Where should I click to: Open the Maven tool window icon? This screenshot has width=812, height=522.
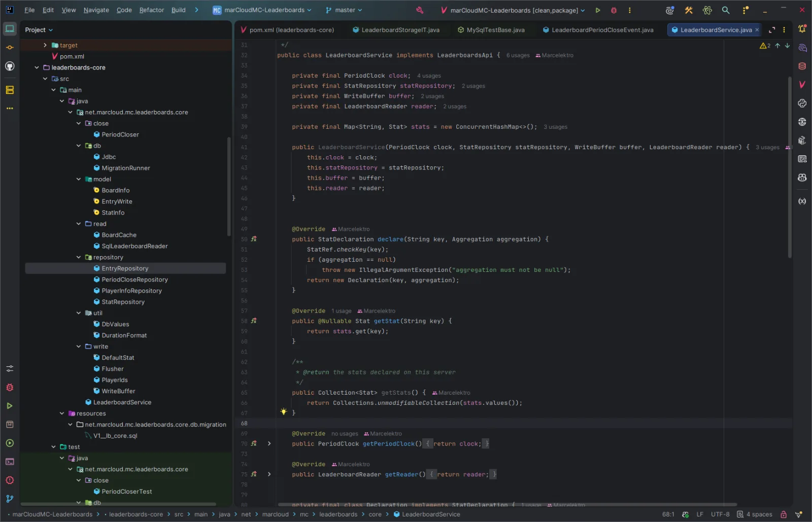click(x=802, y=84)
